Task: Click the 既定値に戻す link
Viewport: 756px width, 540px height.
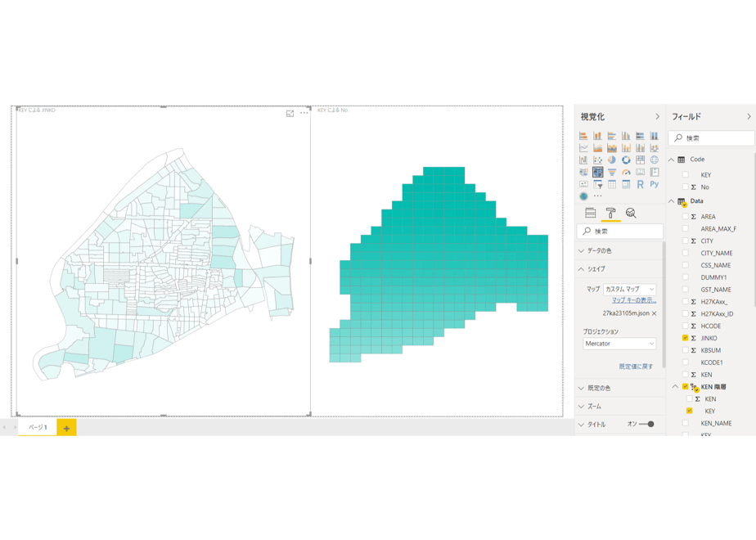Action: click(636, 367)
